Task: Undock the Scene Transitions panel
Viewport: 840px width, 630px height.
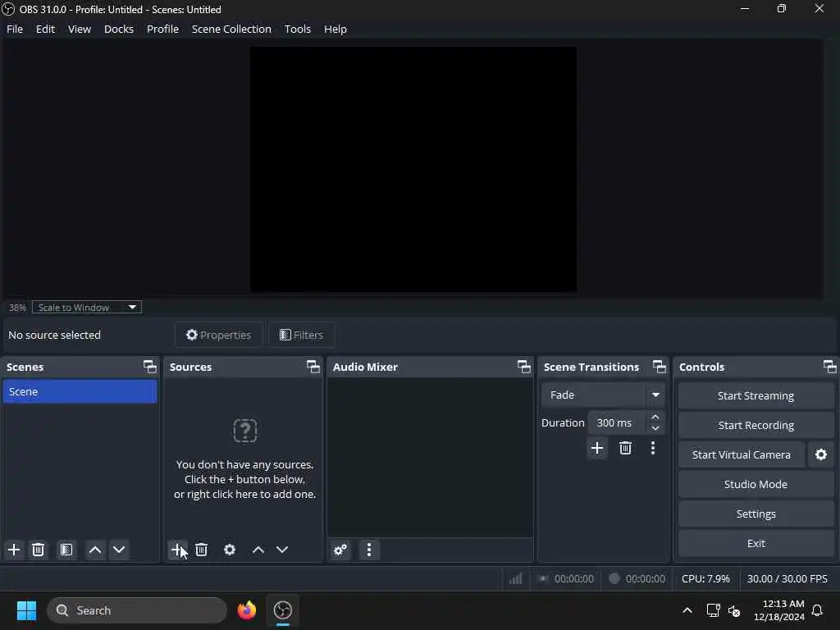Action: coord(660,367)
